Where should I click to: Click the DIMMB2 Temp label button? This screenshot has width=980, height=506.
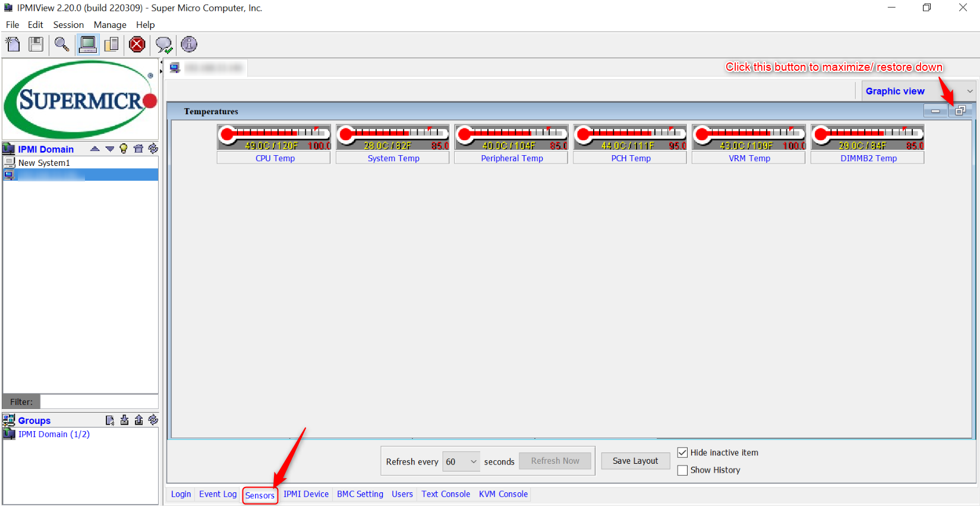point(868,158)
